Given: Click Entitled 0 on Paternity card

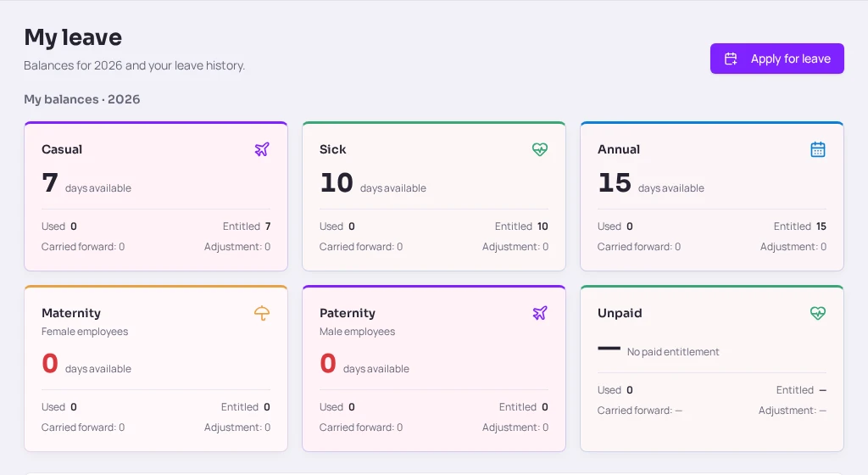Looking at the screenshot, I should point(524,407).
